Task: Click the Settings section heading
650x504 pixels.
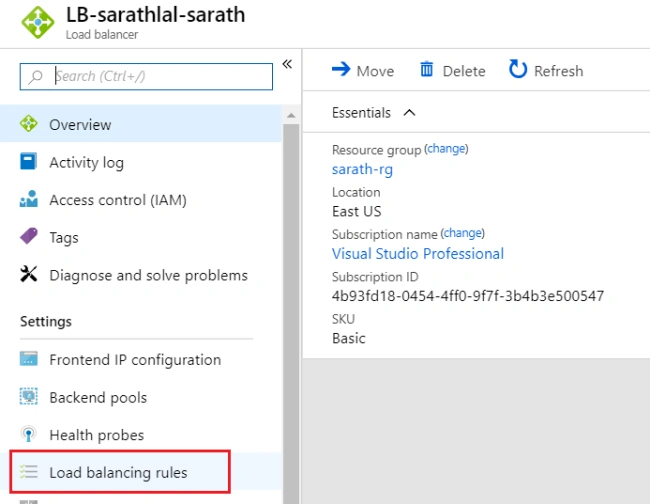Action: coord(46,321)
